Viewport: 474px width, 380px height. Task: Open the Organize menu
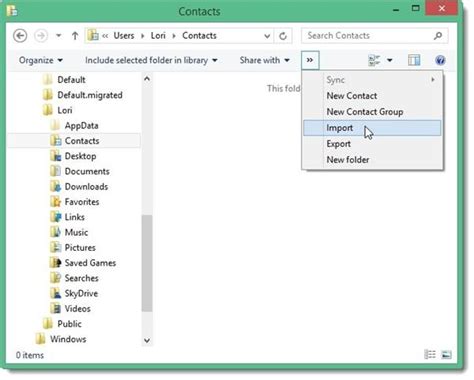41,60
